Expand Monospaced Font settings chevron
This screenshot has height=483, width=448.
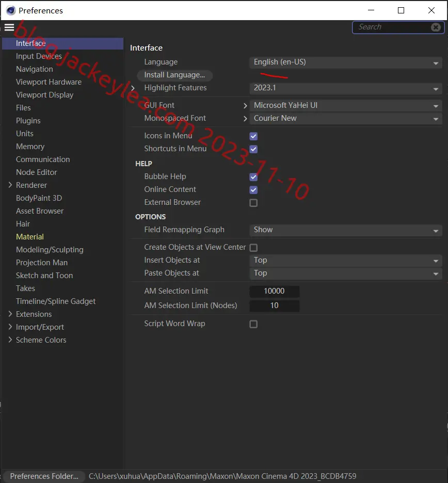(x=245, y=119)
